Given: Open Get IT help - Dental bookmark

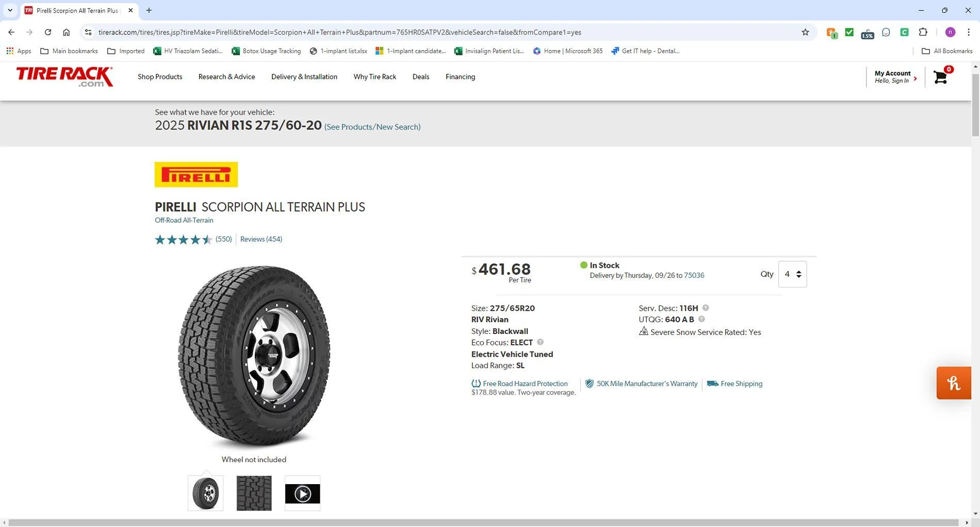Looking at the screenshot, I should pyautogui.click(x=645, y=51).
